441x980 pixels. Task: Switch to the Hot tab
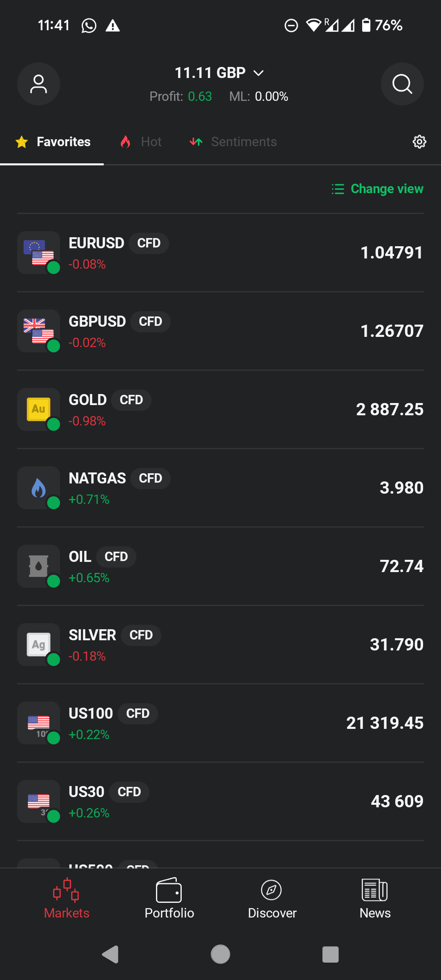[x=141, y=142]
